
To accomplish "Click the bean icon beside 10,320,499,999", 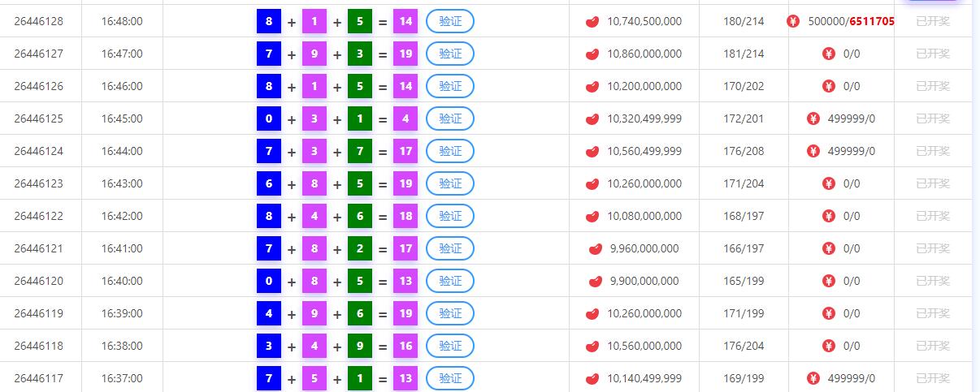I will point(592,118).
